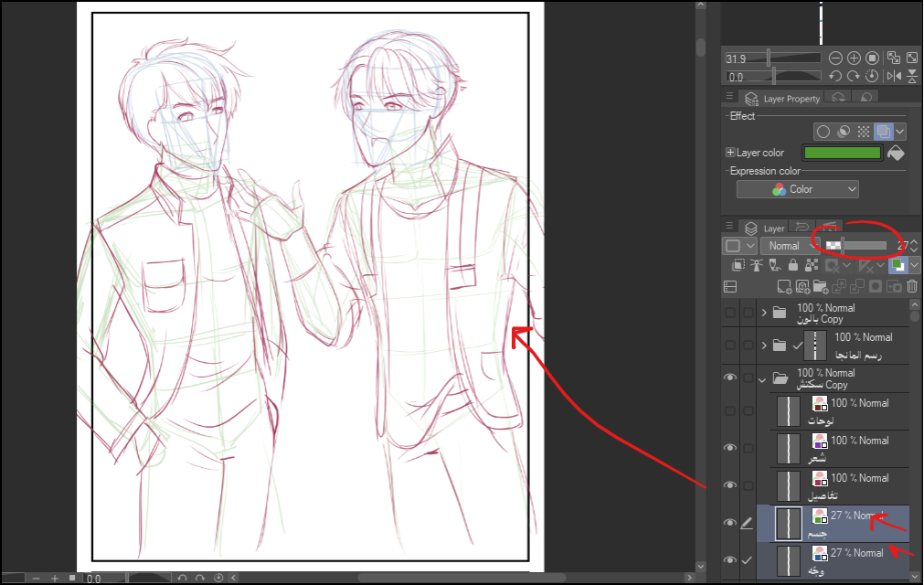Hide the سكتش Copy folder with its eye
Viewport: 924px width, 585px height.
729,378
